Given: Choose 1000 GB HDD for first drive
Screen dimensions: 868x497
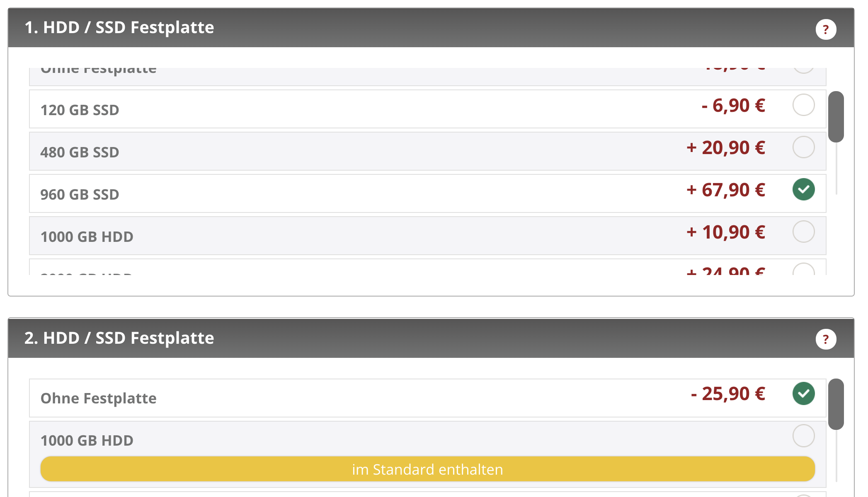Looking at the screenshot, I should [x=803, y=232].
